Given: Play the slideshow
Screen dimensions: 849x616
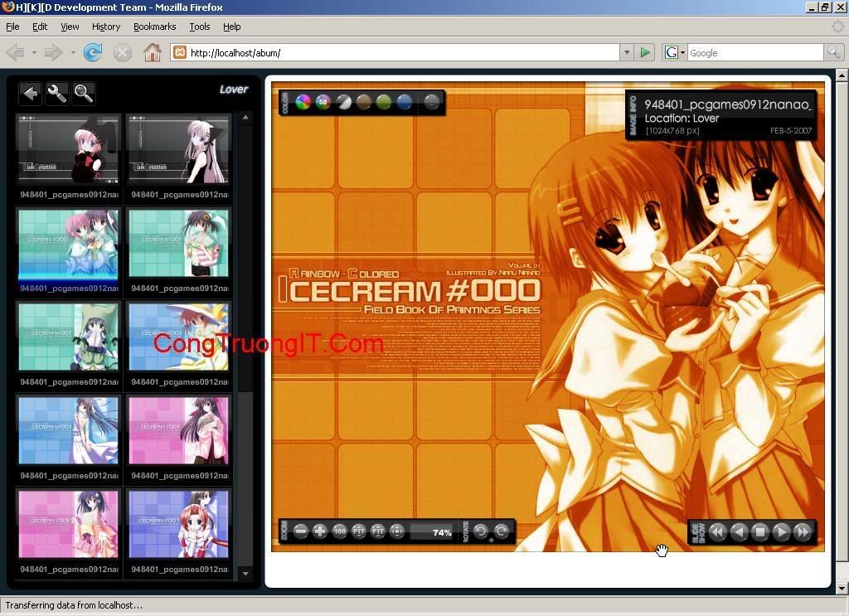Looking at the screenshot, I should [x=781, y=532].
